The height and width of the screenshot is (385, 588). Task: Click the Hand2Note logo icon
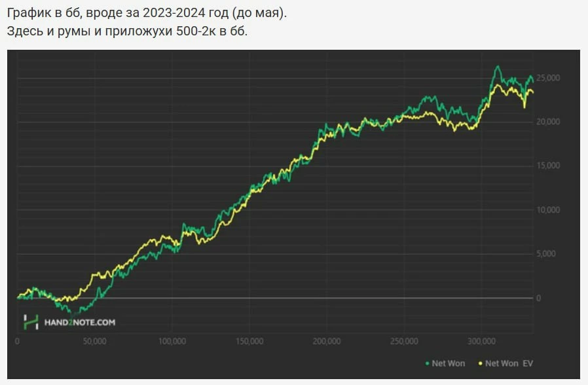[x=31, y=321]
